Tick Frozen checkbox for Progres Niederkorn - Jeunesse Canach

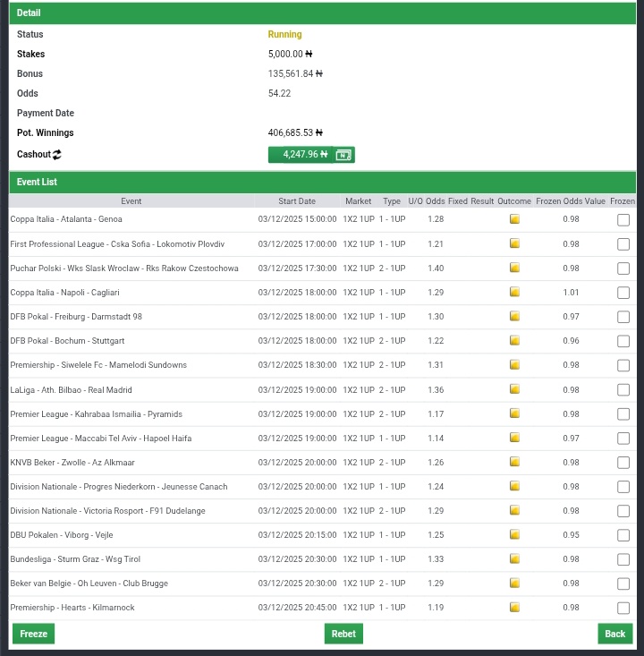[623, 487]
